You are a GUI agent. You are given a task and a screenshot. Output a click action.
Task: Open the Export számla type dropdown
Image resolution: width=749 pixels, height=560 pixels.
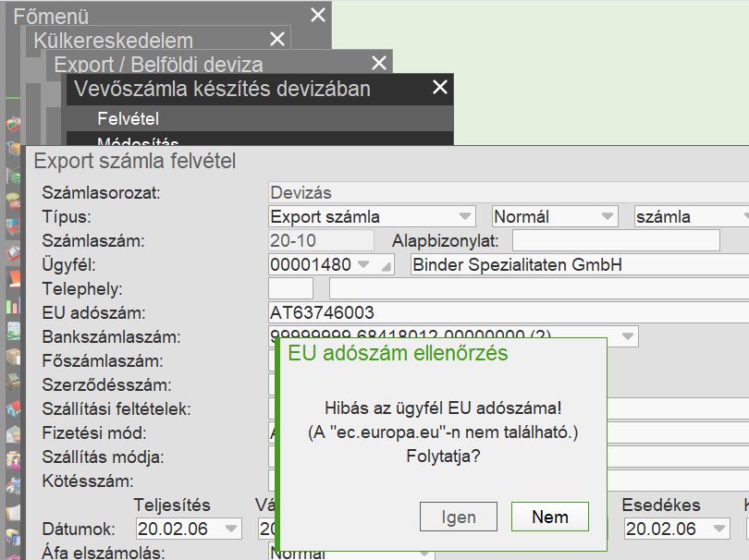tap(465, 216)
